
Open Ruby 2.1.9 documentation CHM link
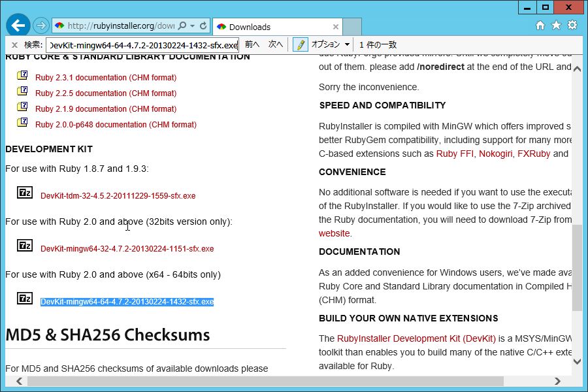(x=106, y=109)
